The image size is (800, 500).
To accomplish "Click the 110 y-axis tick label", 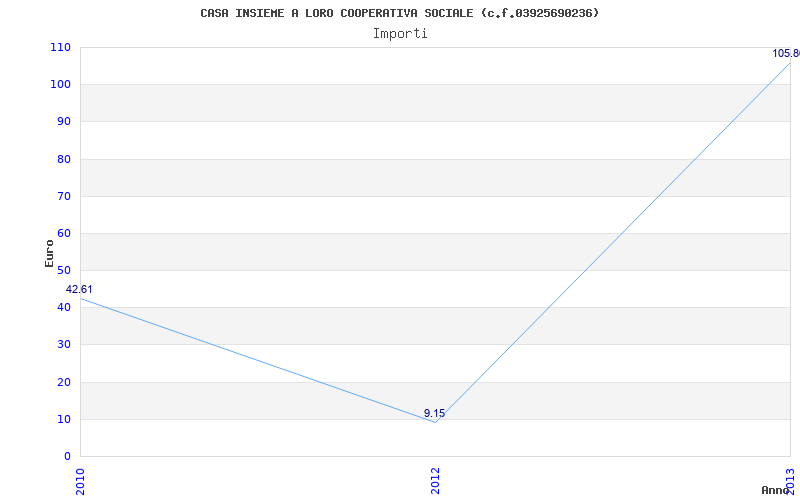I will click(60, 47).
